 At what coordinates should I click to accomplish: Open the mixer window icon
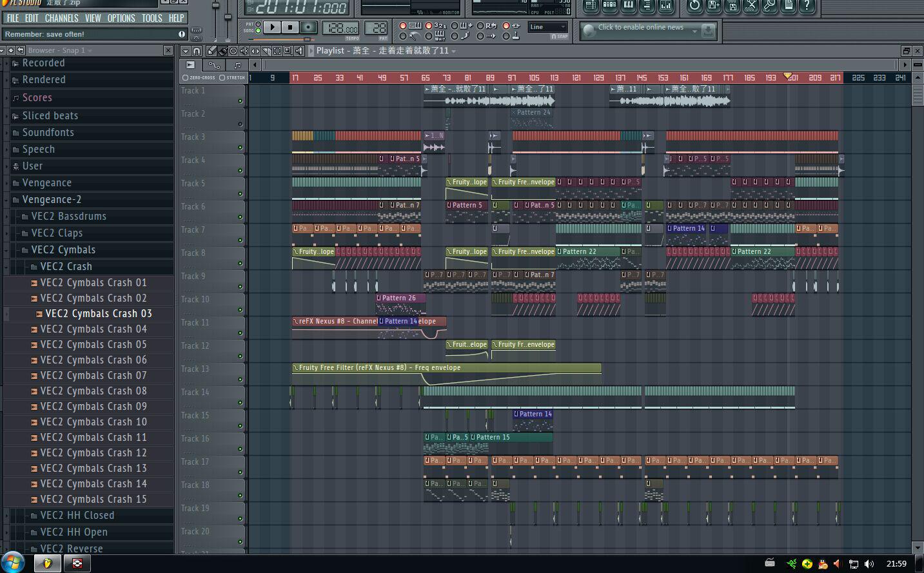click(x=666, y=5)
